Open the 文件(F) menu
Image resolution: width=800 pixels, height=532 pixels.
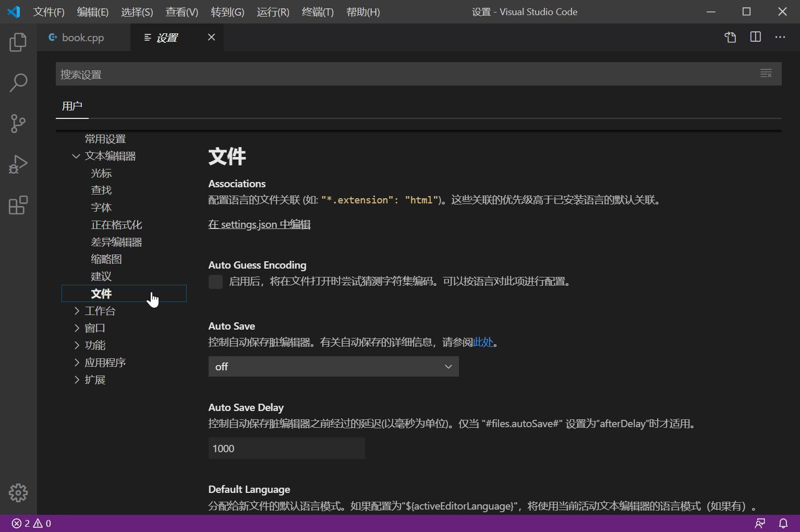tap(49, 12)
